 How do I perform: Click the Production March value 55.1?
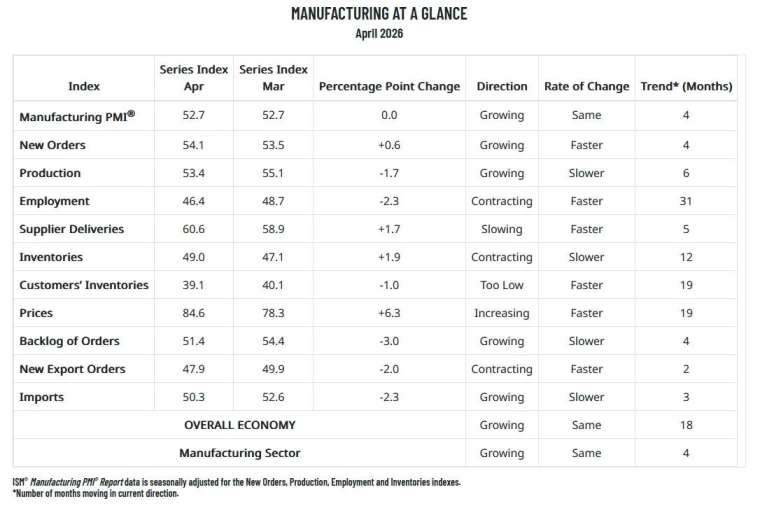[x=273, y=173]
